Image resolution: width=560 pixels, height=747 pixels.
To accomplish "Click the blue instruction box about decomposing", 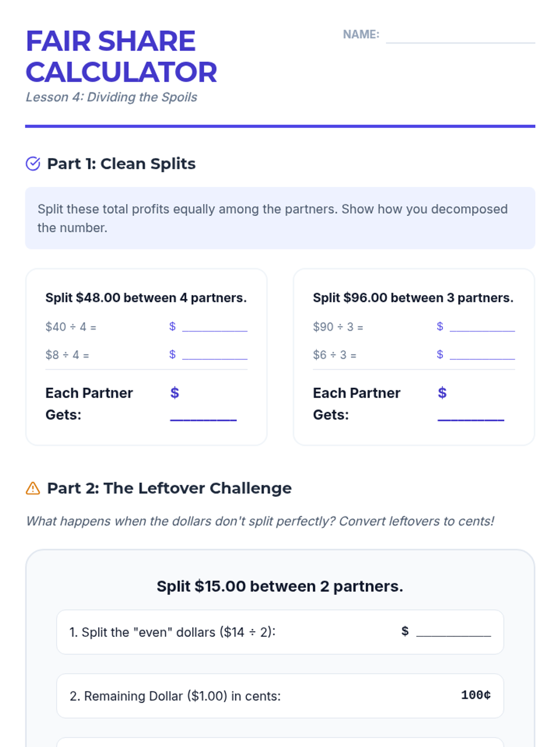I will click(280, 218).
